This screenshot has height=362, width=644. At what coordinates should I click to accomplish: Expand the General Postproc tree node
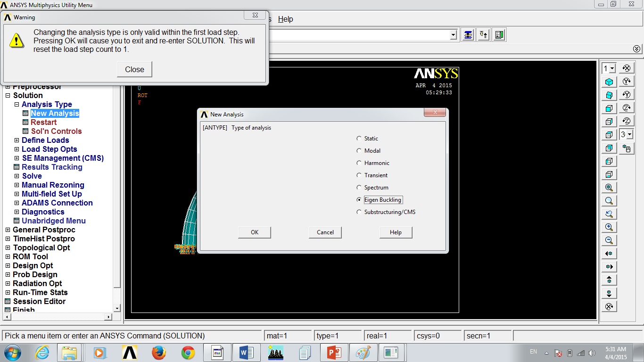click(8, 230)
